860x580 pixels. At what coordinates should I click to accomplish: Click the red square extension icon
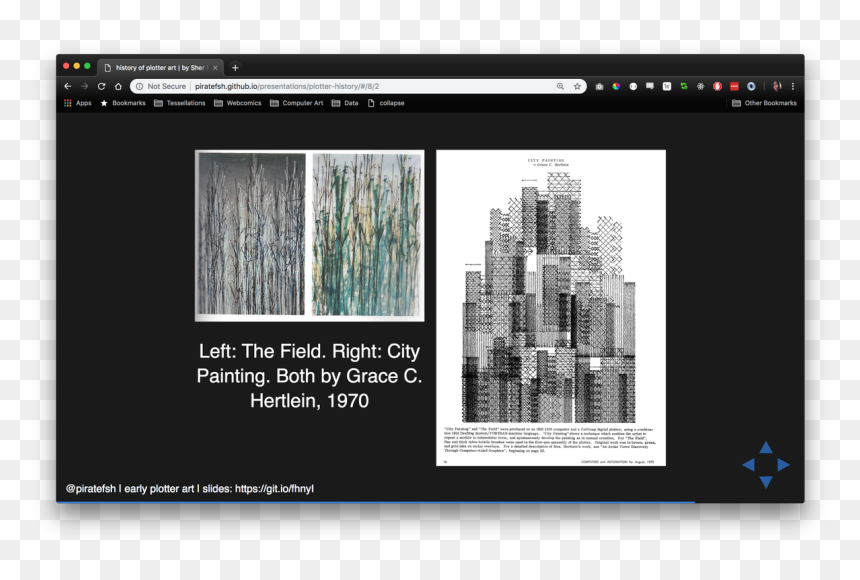click(734, 86)
